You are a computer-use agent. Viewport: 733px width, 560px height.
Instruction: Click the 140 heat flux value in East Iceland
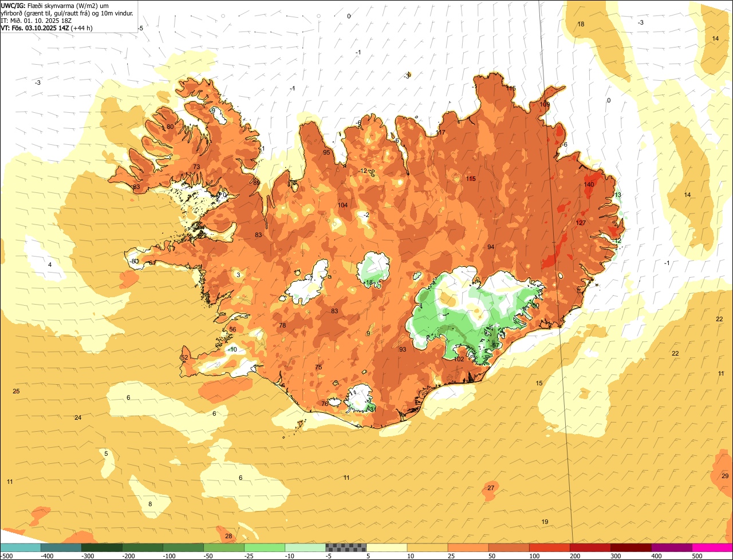[589, 184]
